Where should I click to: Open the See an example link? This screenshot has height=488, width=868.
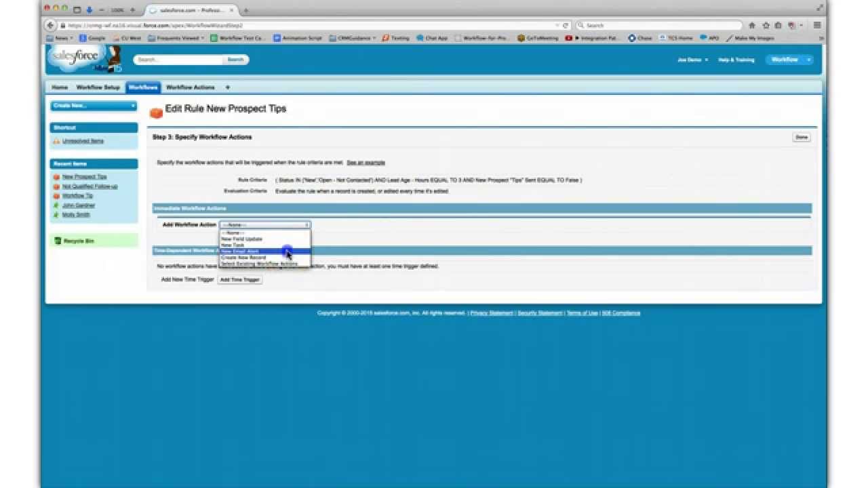(366, 163)
